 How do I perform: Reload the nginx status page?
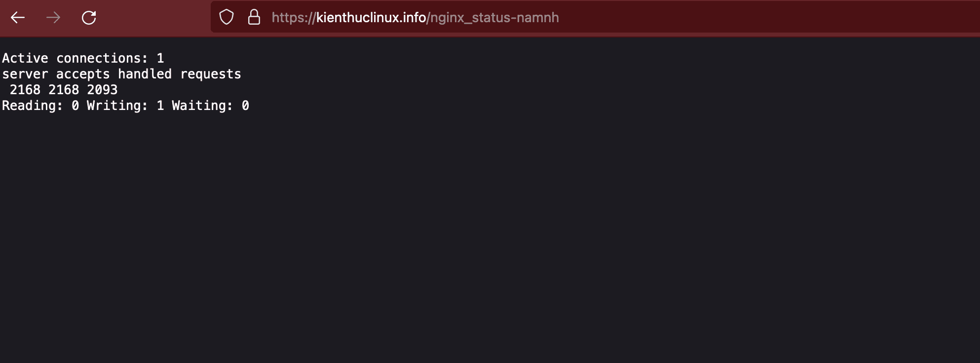coord(89,18)
